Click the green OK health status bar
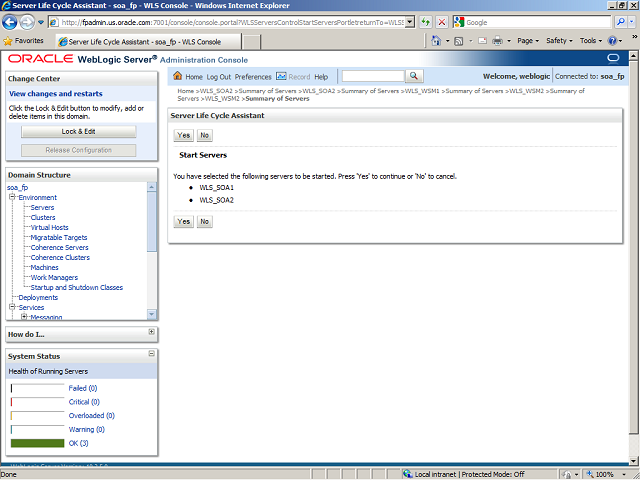The width and height of the screenshot is (640, 480). [x=37, y=443]
